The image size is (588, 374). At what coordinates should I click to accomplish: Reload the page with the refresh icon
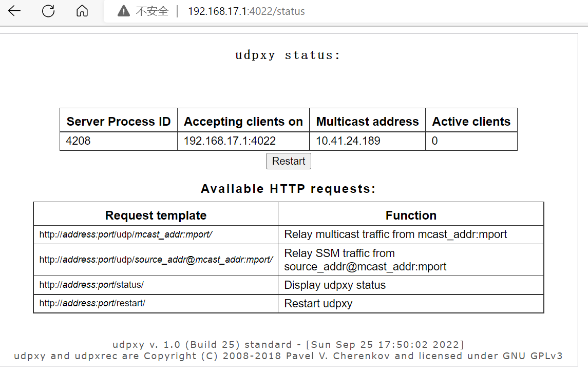click(48, 11)
